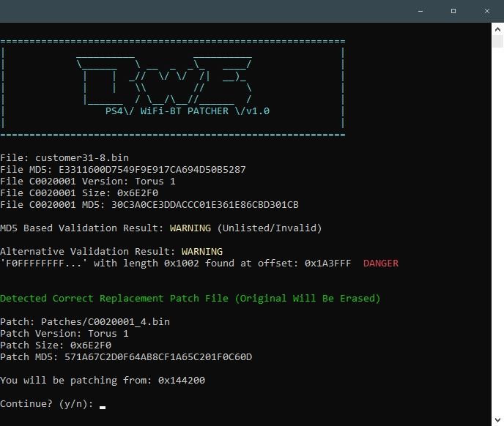This screenshot has width=504, height=426.
Task: Select the File MD5 hash E3311600D7549F9E917CA694D50B5287
Action: [152, 170]
